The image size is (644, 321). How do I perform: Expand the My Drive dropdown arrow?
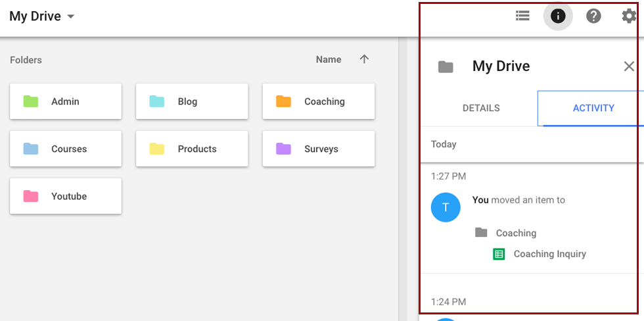click(71, 16)
